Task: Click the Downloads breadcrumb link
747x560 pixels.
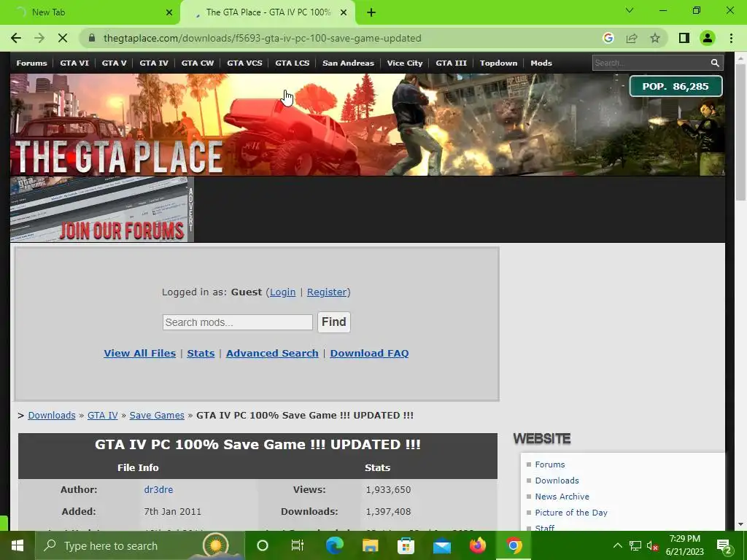Action: tap(52, 415)
